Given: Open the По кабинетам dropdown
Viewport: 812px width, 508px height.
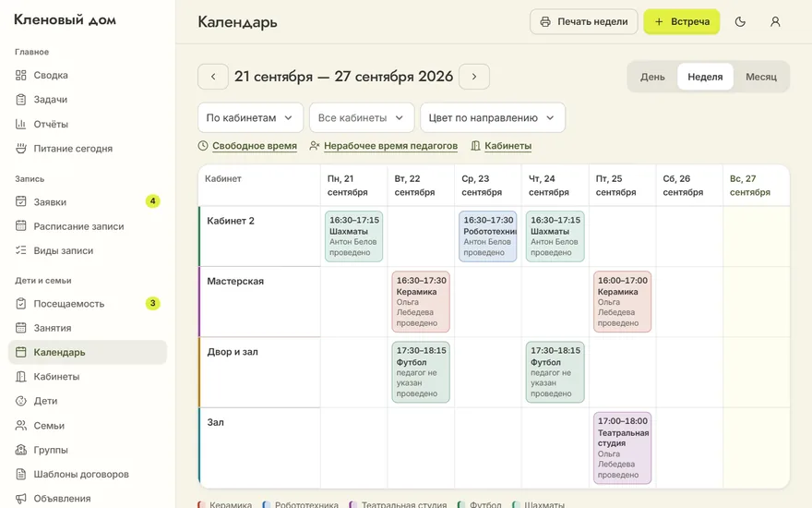Looking at the screenshot, I should (251, 117).
